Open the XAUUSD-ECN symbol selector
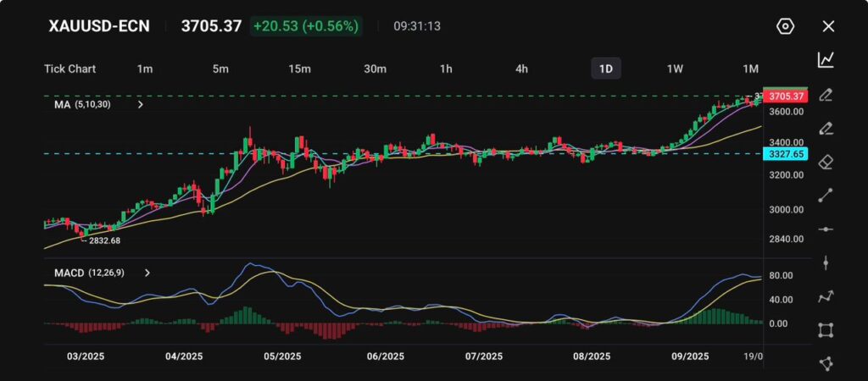This screenshot has width=868, height=381. [101, 26]
